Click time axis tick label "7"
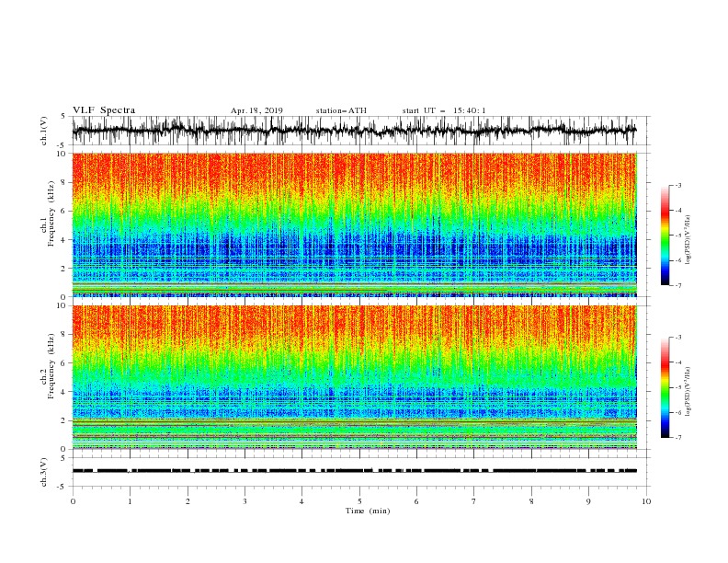This screenshot has height=563, width=728. 474,501
